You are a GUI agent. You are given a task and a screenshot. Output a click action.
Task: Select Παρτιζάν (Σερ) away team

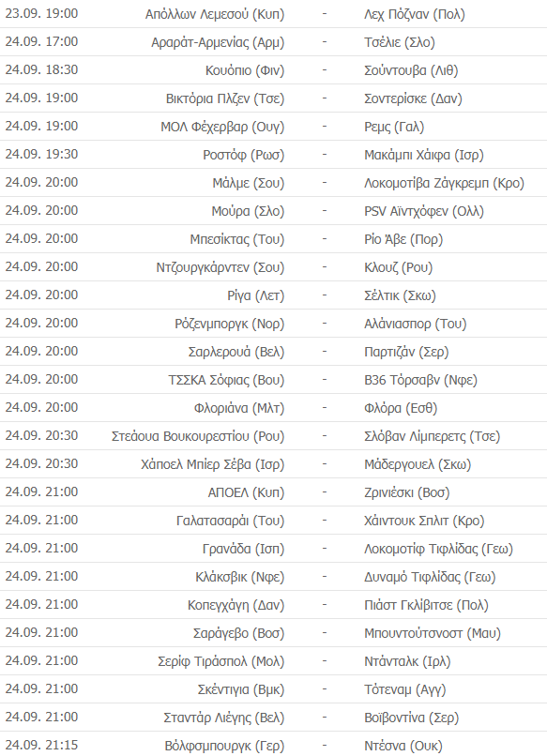tap(406, 352)
